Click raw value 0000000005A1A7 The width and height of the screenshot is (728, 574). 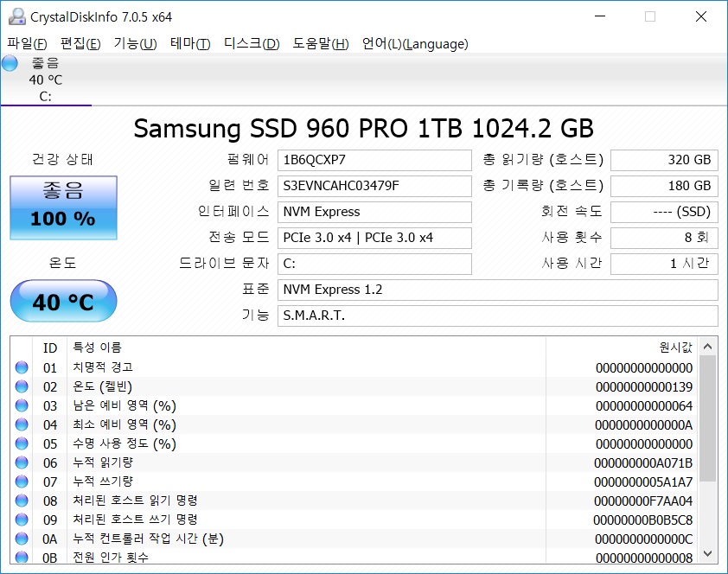[643, 482]
